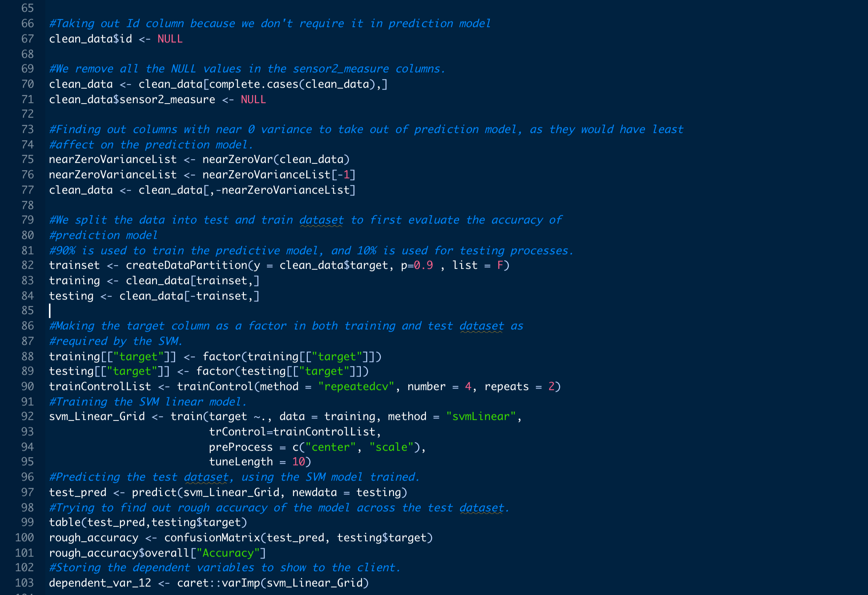Click the confusionMatrix function name
868x595 pixels.
coord(212,538)
